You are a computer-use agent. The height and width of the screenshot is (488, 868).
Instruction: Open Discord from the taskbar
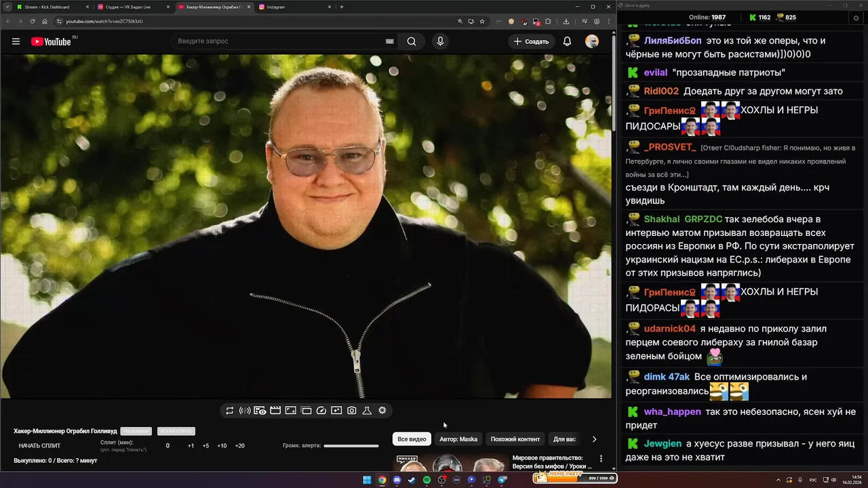pos(397,480)
